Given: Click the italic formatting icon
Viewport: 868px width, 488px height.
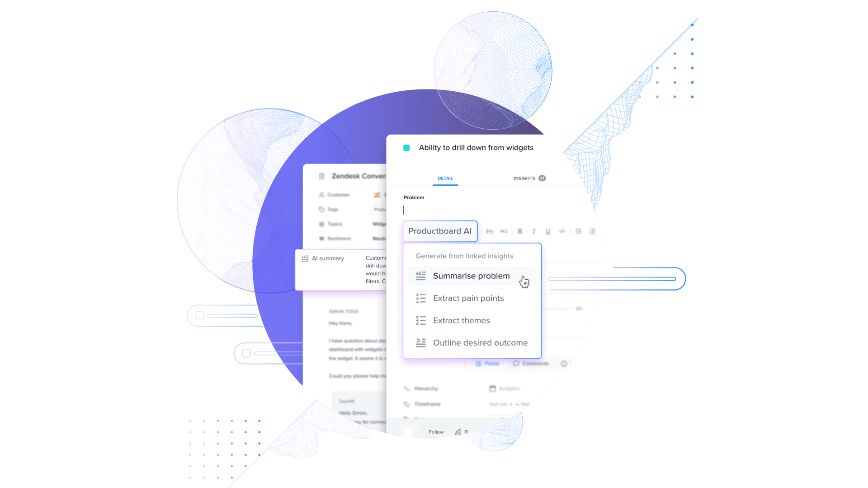Looking at the screenshot, I should click(533, 231).
